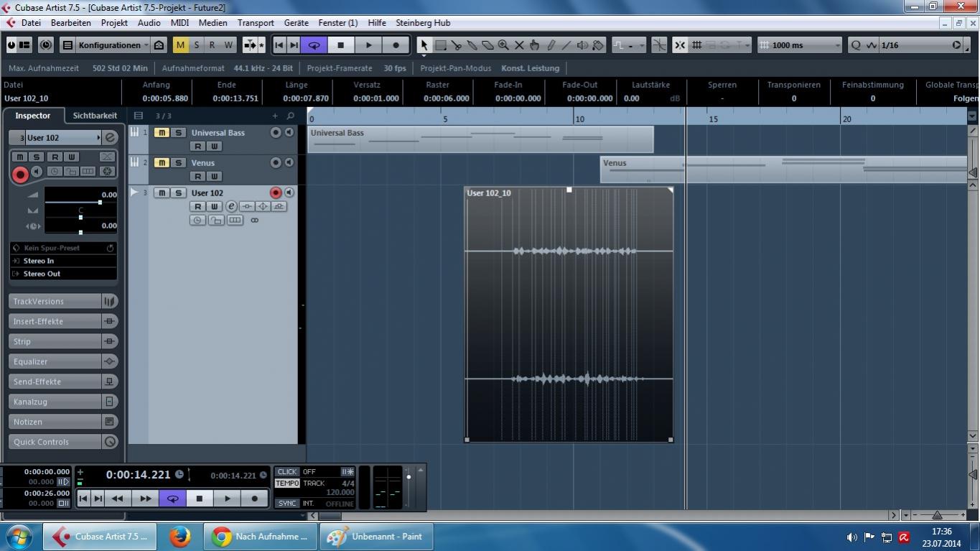The height and width of the screenshot is (551, 980).
Task: Toggle Snap to Zero Crossing
Action: pyautogui.click(x=658, y=45)
